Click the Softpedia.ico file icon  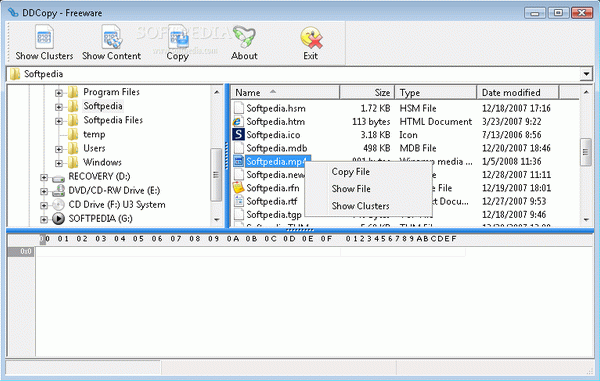[x=238, y=135]
